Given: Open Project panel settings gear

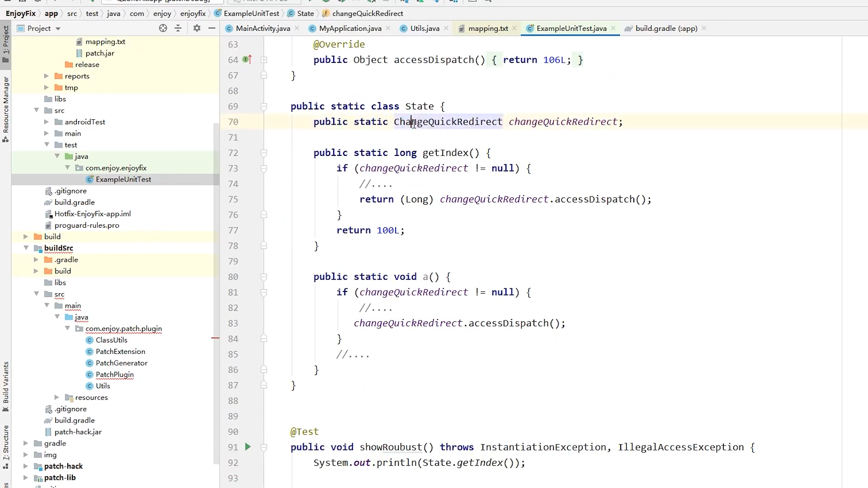Looking at the screenshot, I should (x=197, y=28).
